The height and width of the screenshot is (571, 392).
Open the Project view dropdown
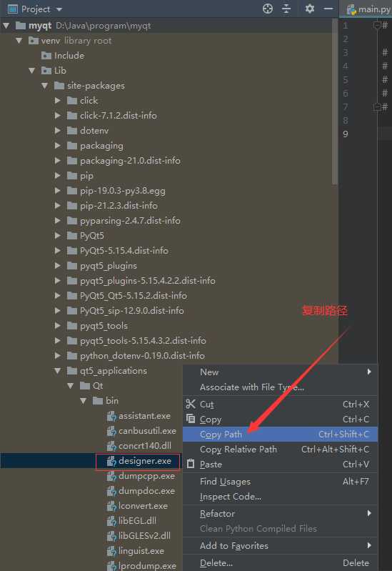(x=59, y=9)
